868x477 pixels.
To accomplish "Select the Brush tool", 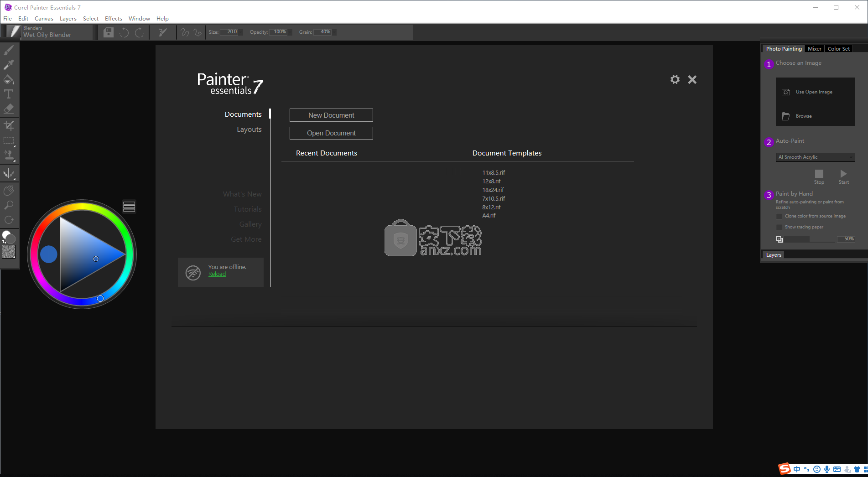I will 9,50.
